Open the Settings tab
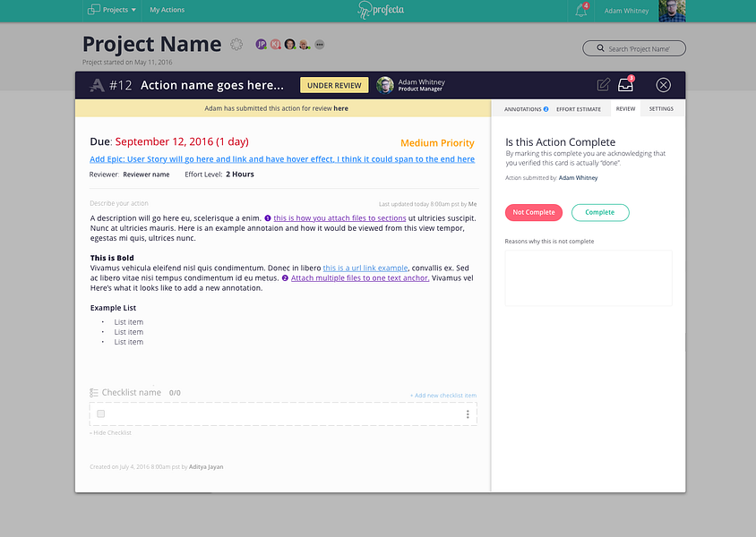The height and width of the screenshot is (537, 756). click(x=661, y=109)
